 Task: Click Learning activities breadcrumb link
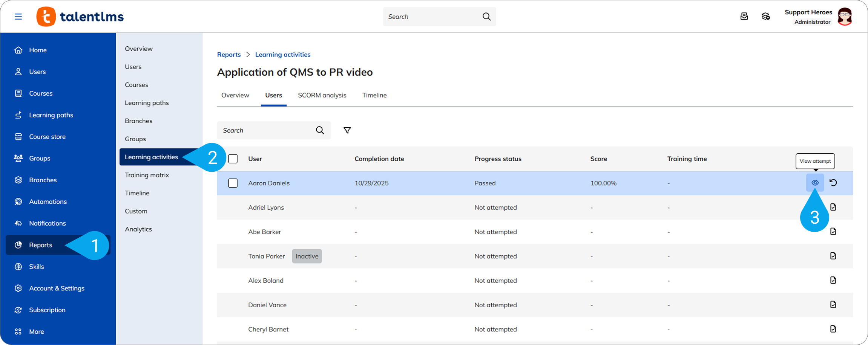point(283,55)
